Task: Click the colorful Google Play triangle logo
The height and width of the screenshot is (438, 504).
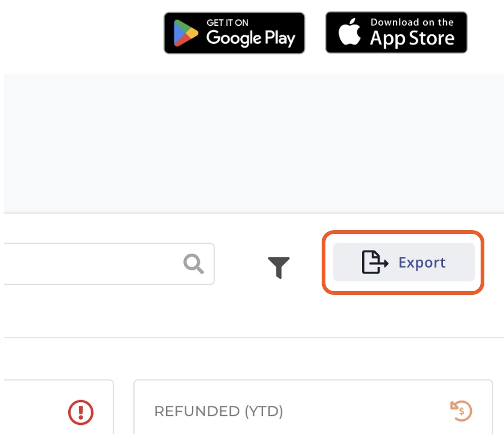Action: (x=186, y=33)
